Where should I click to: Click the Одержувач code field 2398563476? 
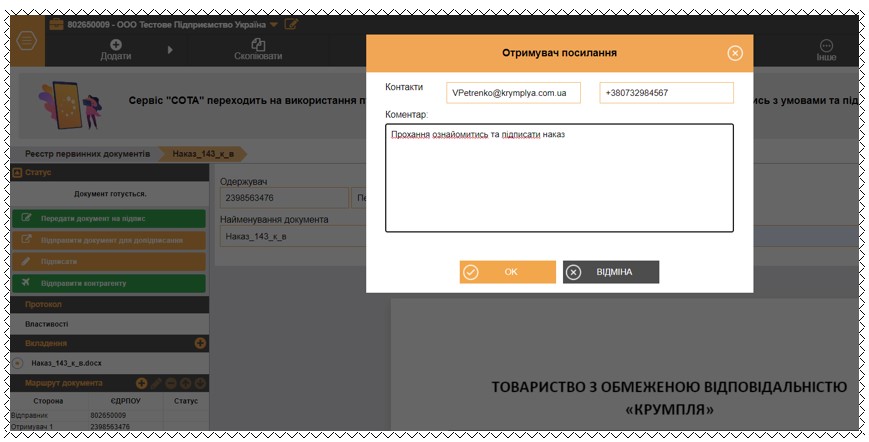284,198
